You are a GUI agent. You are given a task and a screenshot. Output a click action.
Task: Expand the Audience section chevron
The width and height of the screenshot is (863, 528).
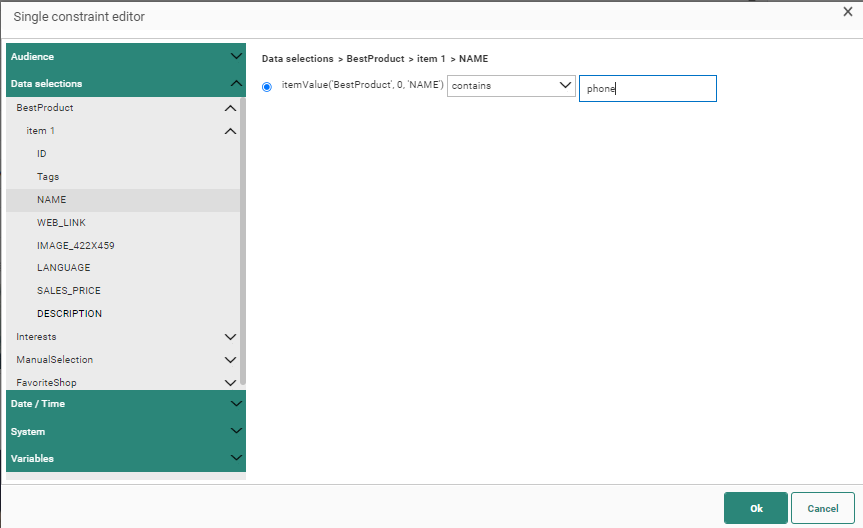[236, 57]
